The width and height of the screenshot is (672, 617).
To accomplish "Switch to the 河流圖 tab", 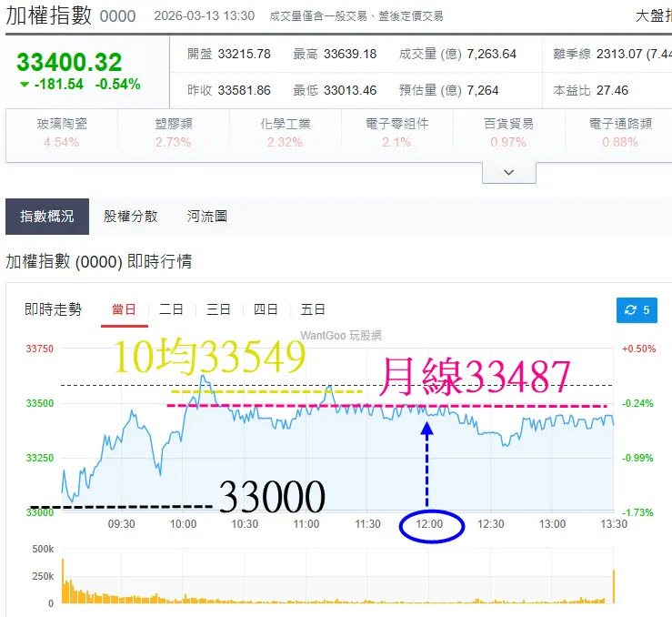I will tap(207, 216).
